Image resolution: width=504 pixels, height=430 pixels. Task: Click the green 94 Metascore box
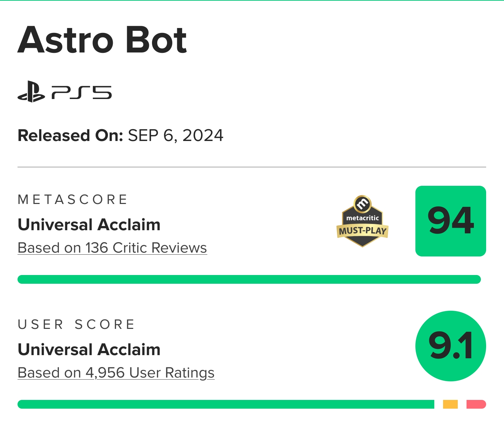(x=450, y=221)
